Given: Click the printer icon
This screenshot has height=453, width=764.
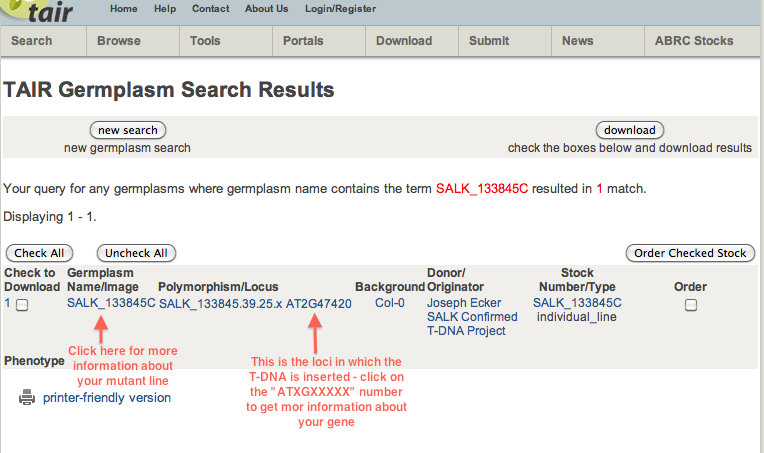Looking at the screenshot, I should tap(27, 397).
